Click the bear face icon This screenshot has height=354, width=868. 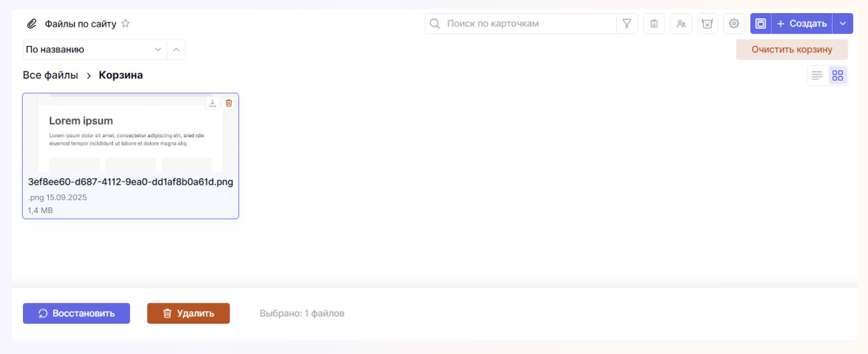click(707, 24)
